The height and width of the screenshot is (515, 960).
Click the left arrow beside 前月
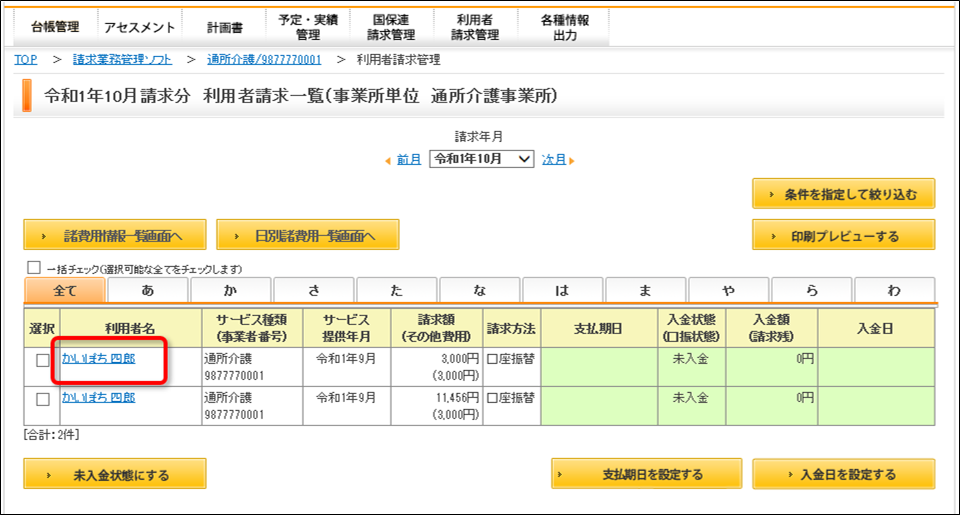388,161
